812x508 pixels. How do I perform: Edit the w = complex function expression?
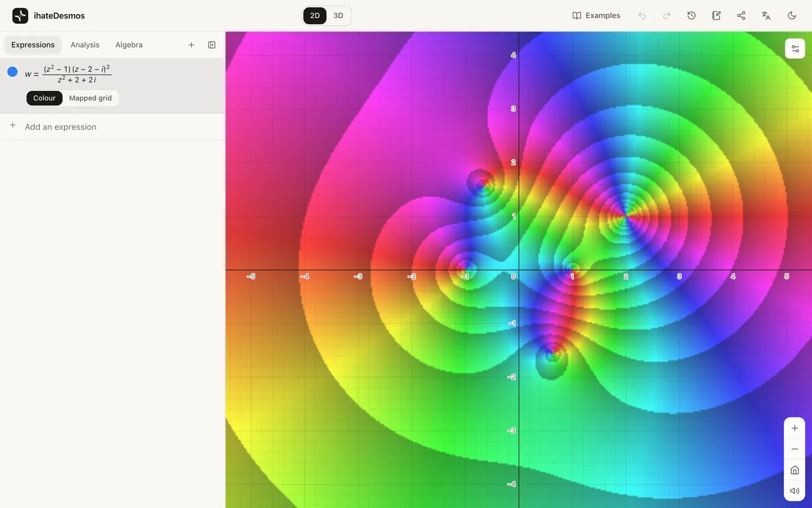pyautogui.click(x=68, y=74)
